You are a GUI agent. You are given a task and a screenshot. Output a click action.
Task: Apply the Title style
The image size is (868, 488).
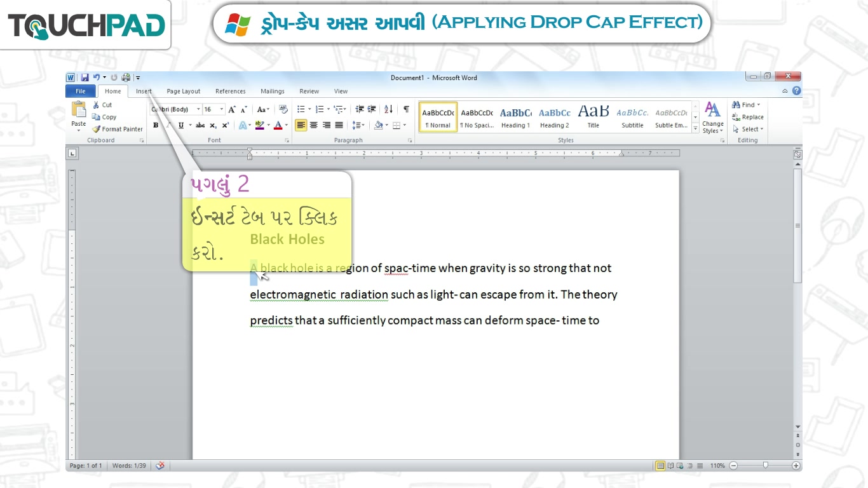(x=593, y=117)
